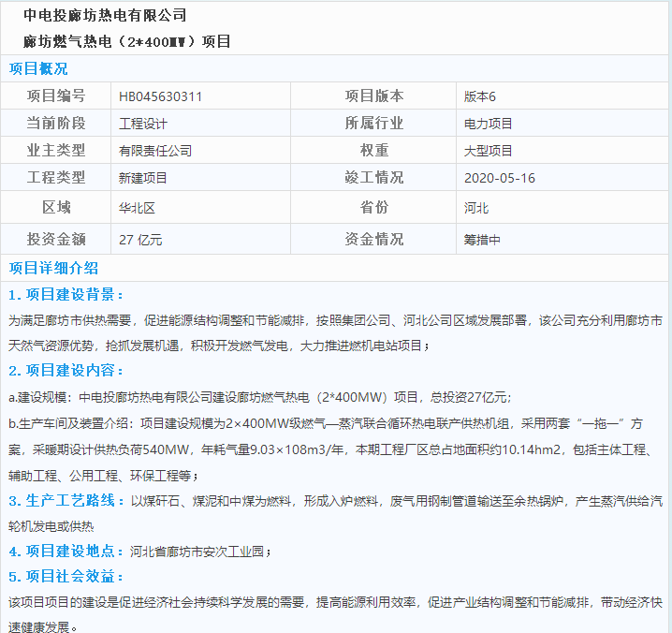Click the project number HB045630311
This screenshot has height=633, width=672.
160,96
